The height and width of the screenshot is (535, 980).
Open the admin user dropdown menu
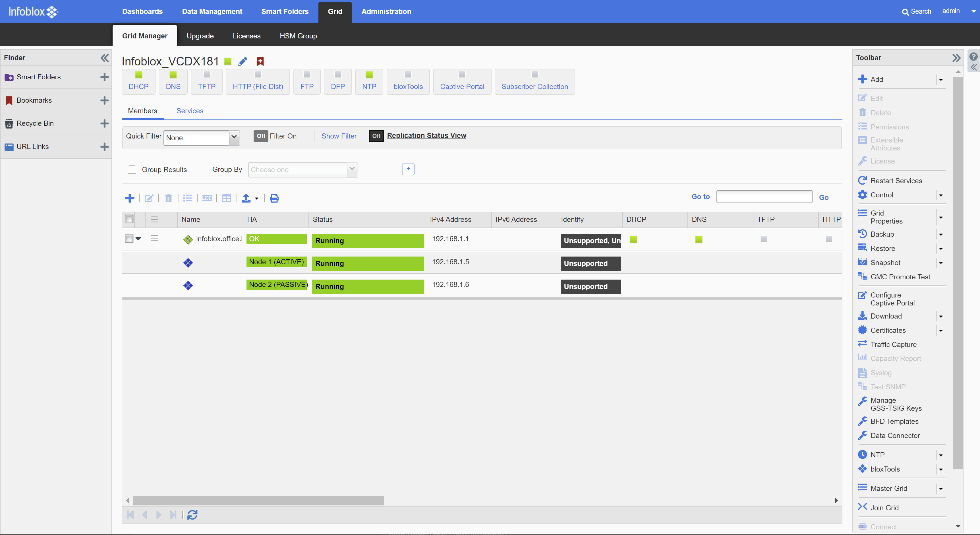coord(973,11)
